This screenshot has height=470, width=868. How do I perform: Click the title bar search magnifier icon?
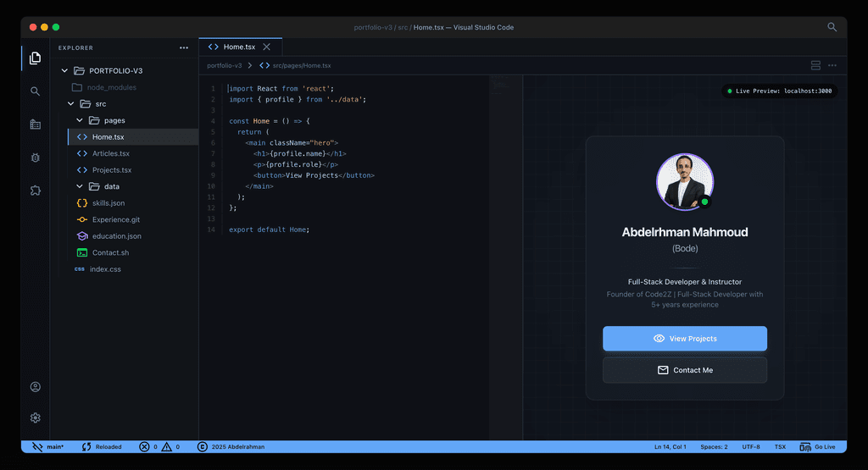tap(832, 27)
